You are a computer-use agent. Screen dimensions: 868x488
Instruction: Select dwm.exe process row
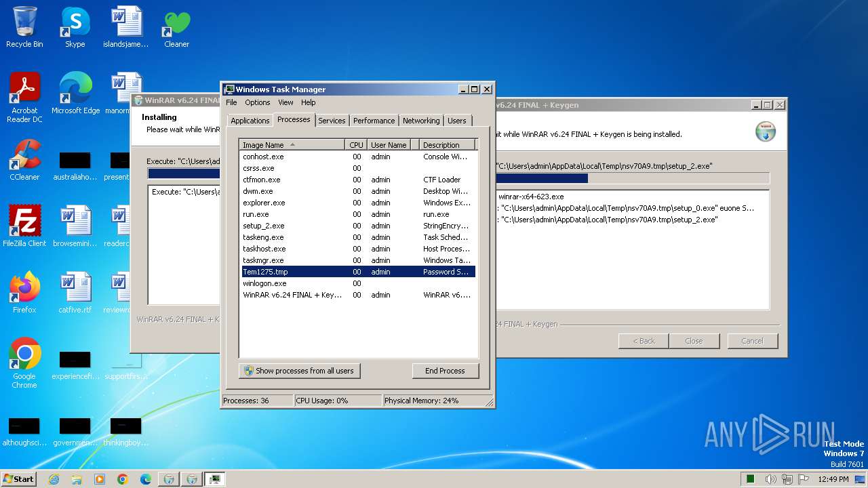click(357, 191)
